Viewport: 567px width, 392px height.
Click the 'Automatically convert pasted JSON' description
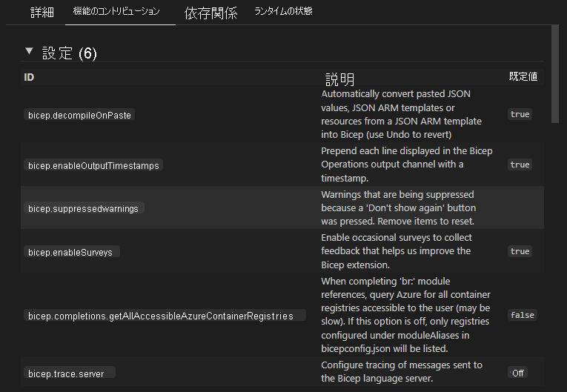(x=402, y=114)
